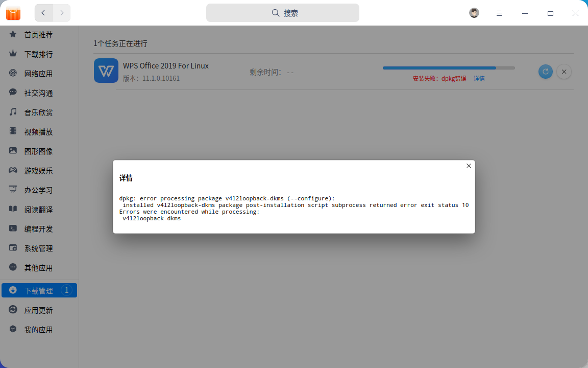588x368 pixels.
Task: Click the WPS installation progress bar
Action: coord(449,68)
